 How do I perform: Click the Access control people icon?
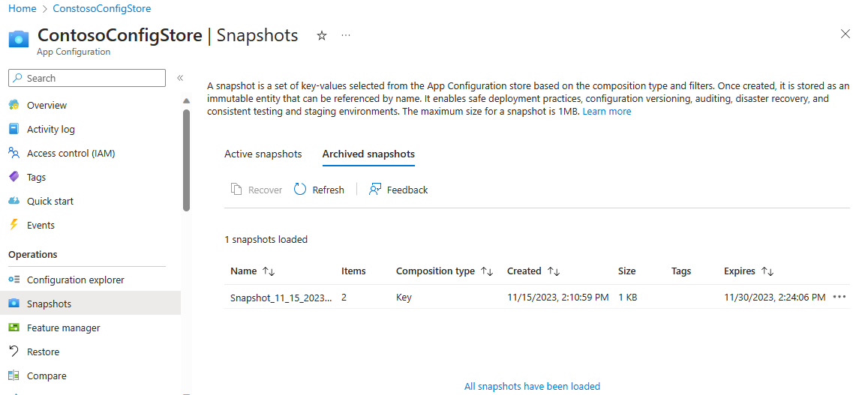[14, 153]
